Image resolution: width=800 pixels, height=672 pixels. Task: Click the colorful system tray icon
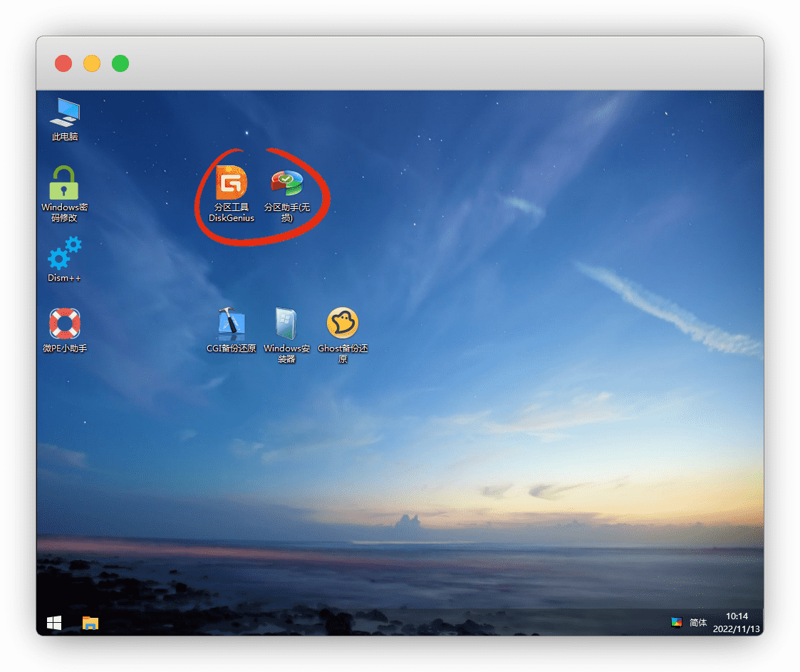(677, 623)
